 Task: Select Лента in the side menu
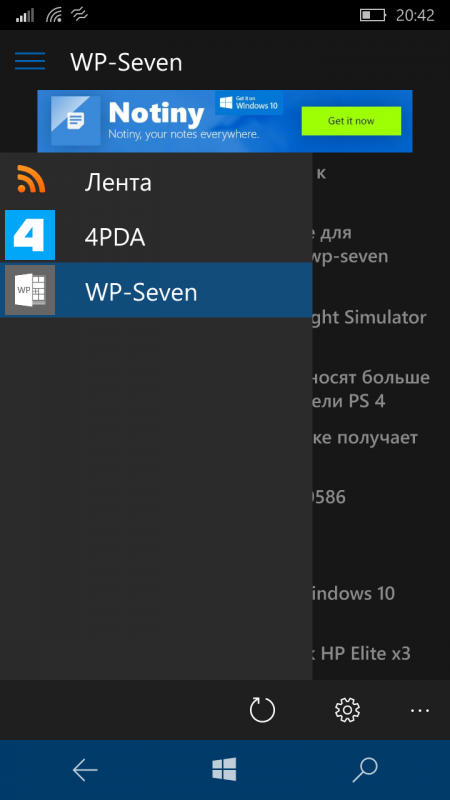click(156, 181)
